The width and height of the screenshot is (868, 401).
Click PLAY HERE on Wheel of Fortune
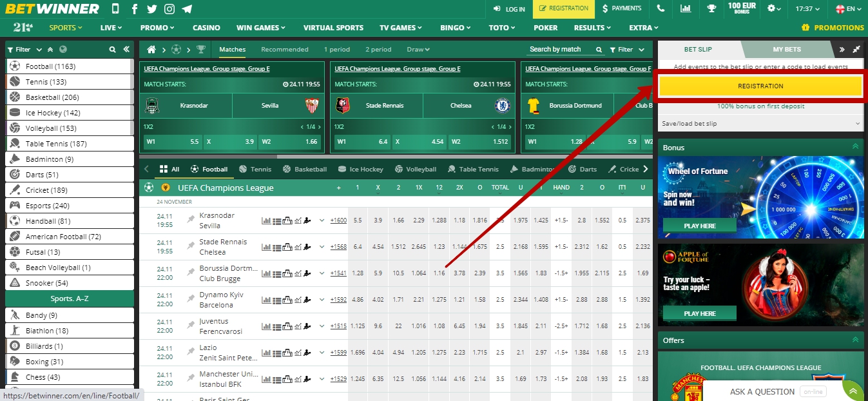pos(700,226)
